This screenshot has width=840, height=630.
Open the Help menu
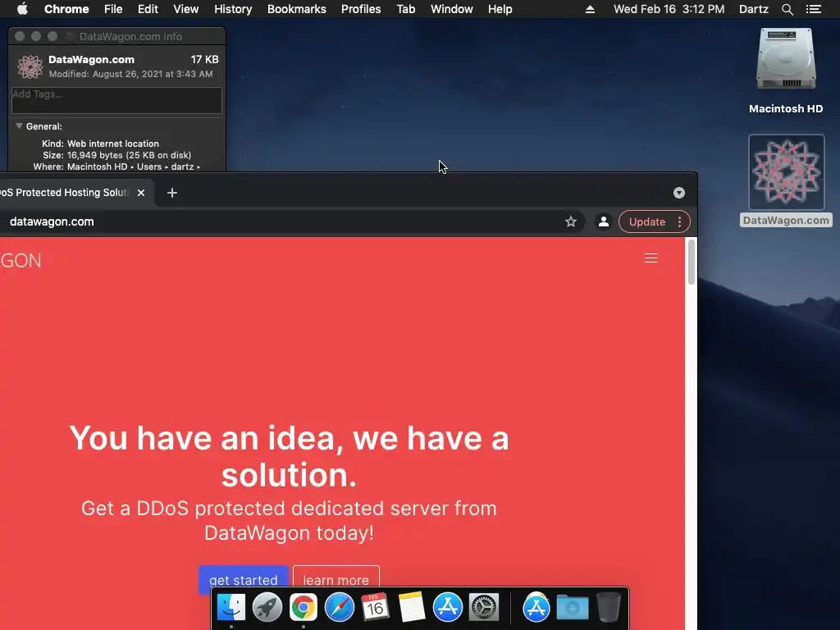pos(500,9)
